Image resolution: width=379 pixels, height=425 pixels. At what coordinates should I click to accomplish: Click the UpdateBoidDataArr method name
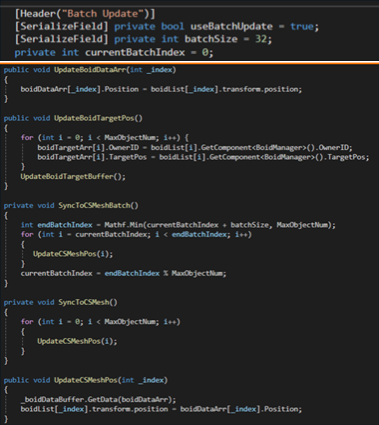point(90,70)
